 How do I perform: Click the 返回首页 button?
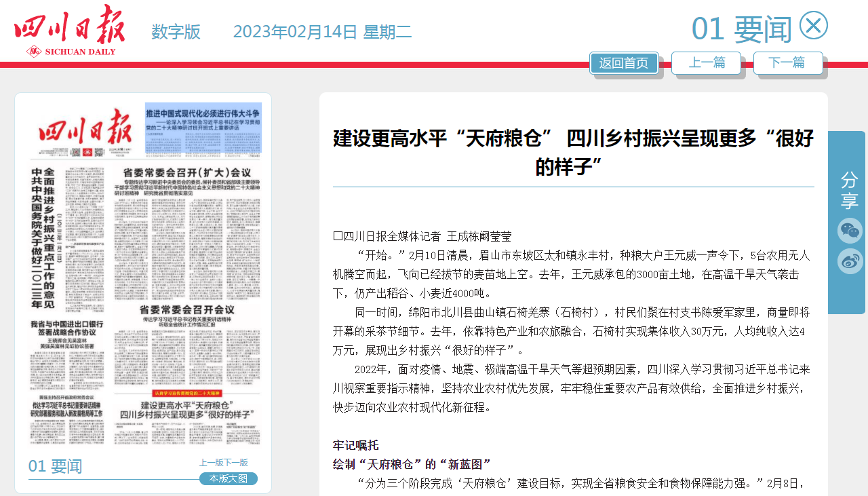coord(624,63)
